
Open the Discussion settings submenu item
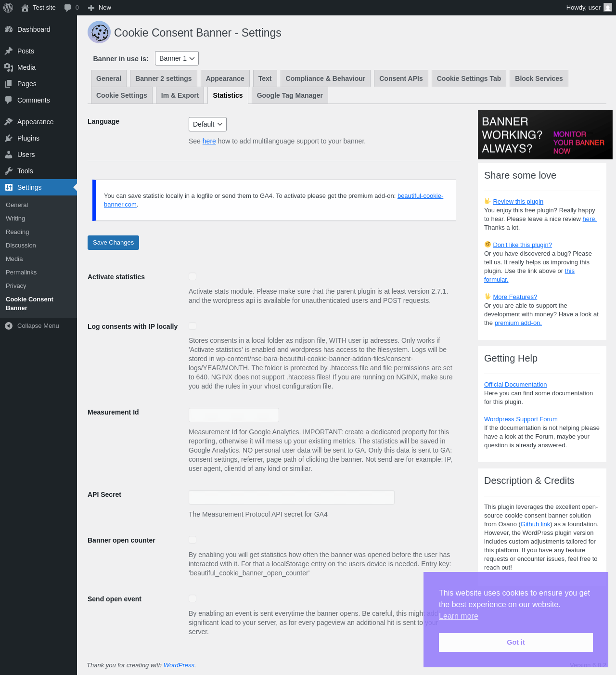click(21, 246)
